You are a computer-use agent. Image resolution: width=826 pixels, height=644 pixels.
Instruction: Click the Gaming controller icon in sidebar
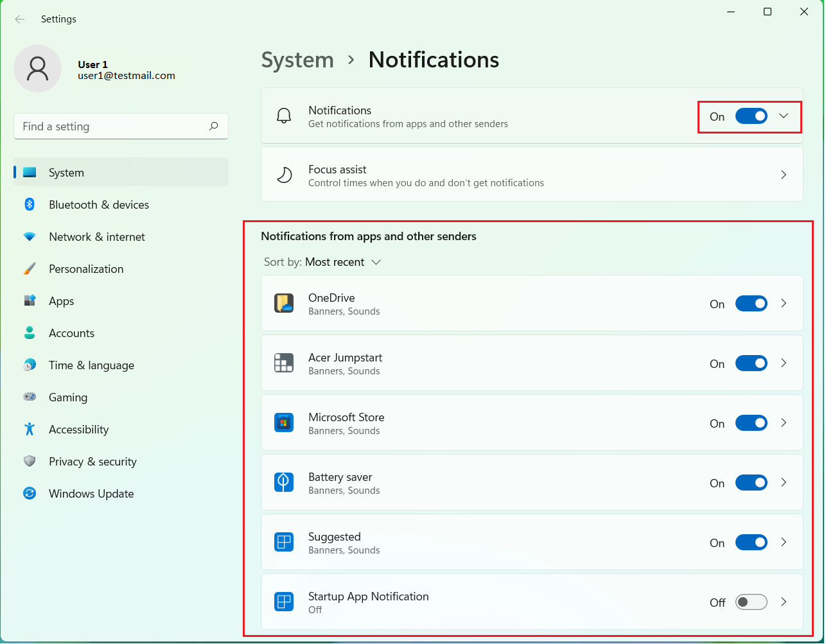(30, 397)
